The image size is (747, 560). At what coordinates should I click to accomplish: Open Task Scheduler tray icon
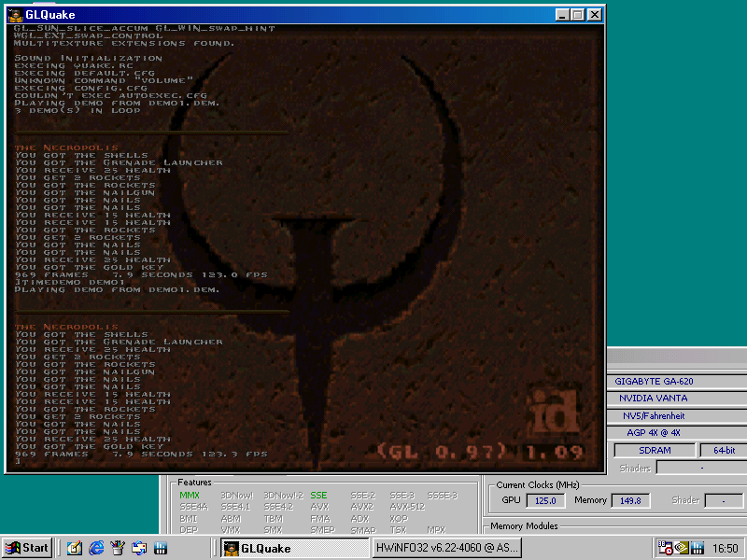pos(665,548)
